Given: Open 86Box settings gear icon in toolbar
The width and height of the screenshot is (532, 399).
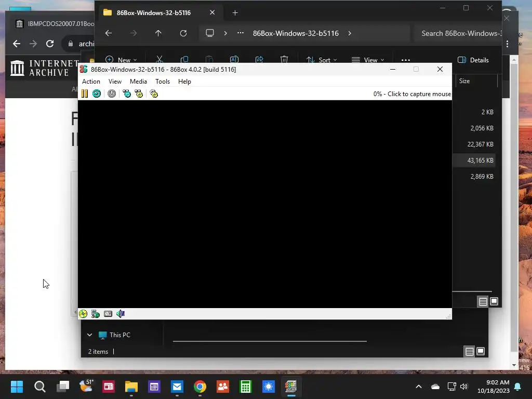Looking at the screenshot, I should tap(154, 94).
